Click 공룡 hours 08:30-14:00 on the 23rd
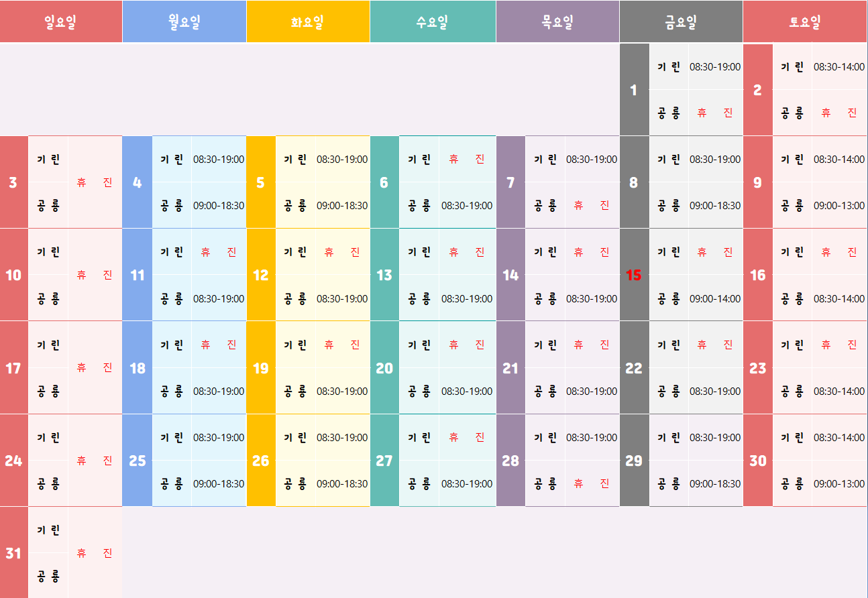This screenshot has height=598, width=868. [x=839, y=391]
